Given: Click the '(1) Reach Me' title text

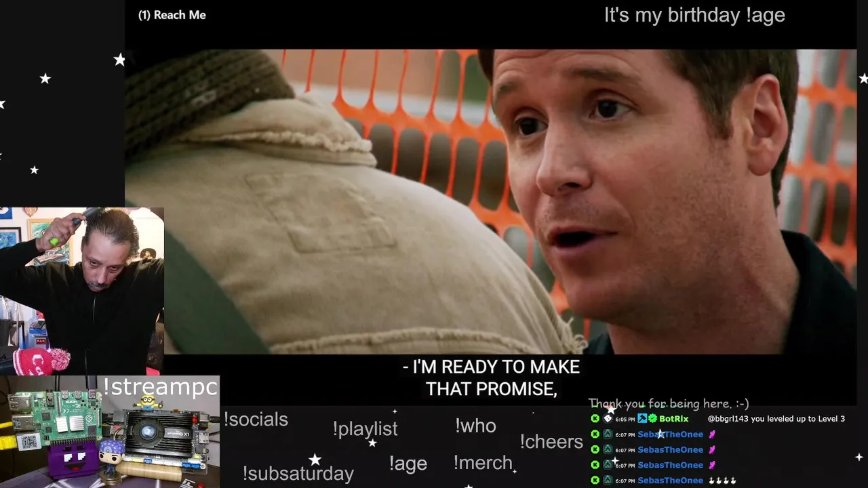Looking at the screenshot, I should pyautogui.click(x=172, y=15).
